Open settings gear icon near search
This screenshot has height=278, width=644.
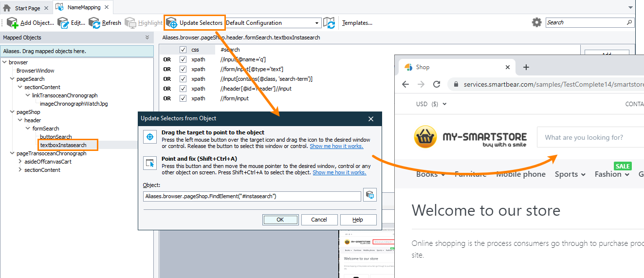click(x=536, y=22)
